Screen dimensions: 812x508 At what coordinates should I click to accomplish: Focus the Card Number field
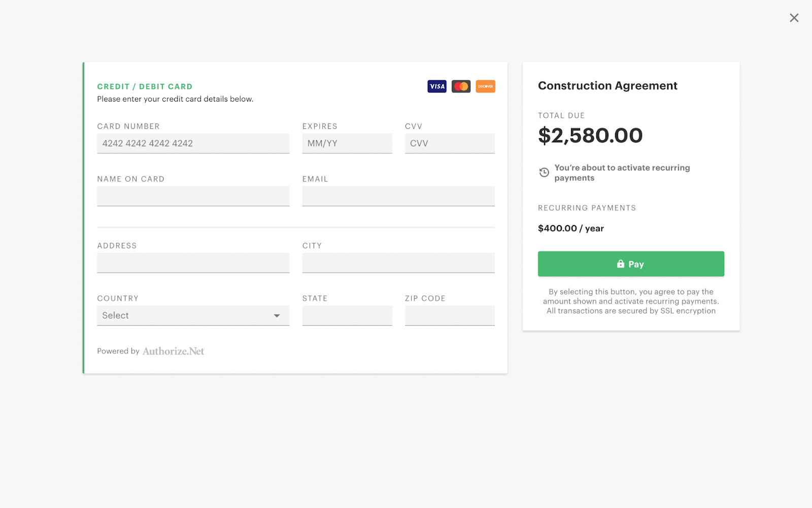[193, 143]
